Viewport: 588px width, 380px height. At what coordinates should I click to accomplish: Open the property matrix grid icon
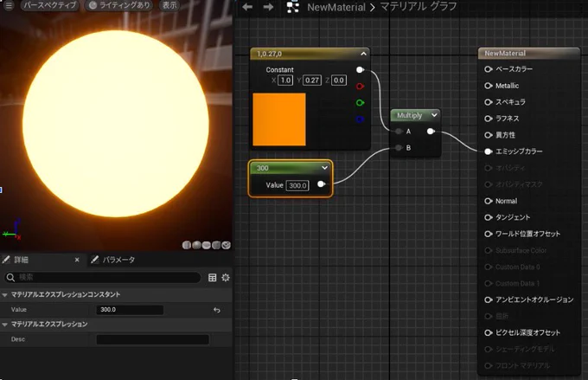[x=212, y=278]
